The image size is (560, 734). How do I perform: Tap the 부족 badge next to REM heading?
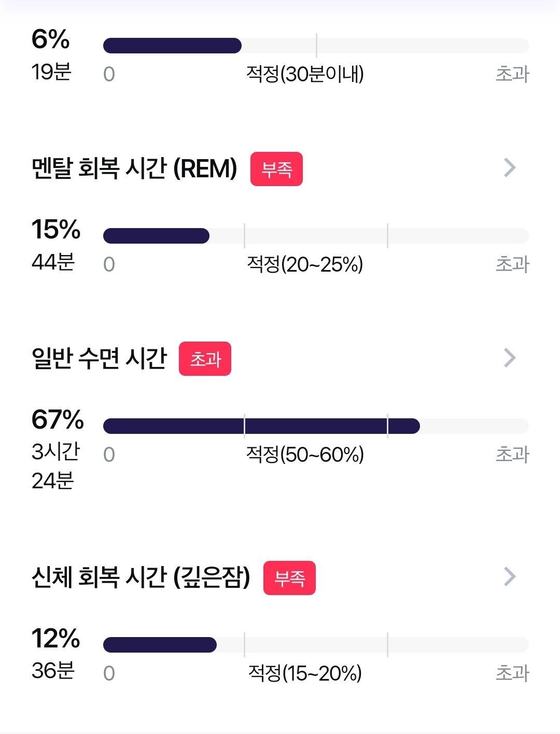(276, 169)
